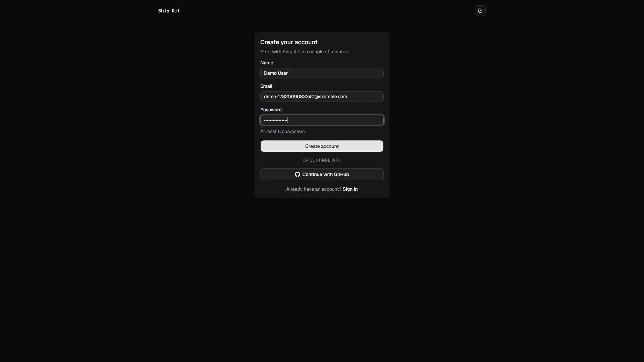Open the Ship Kit home logo link

(x=169, y=11)
